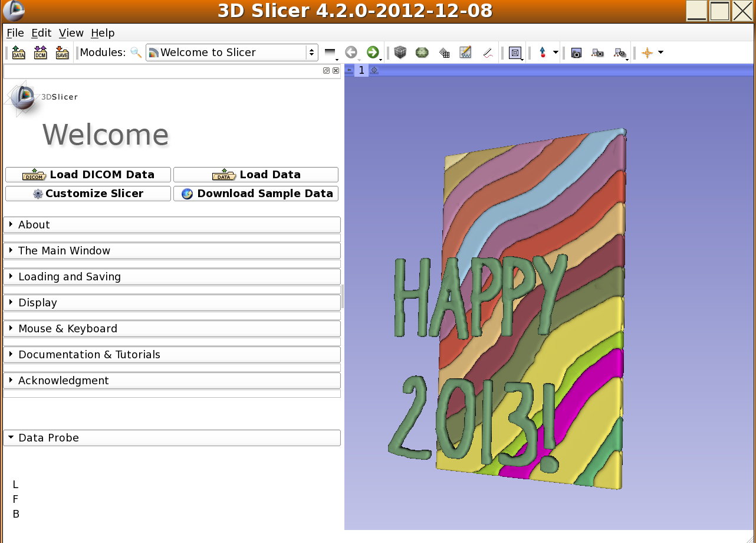Screen dimensions: 756x543
Task: Go to the previous module (gray arrow)
Action: 351,53
